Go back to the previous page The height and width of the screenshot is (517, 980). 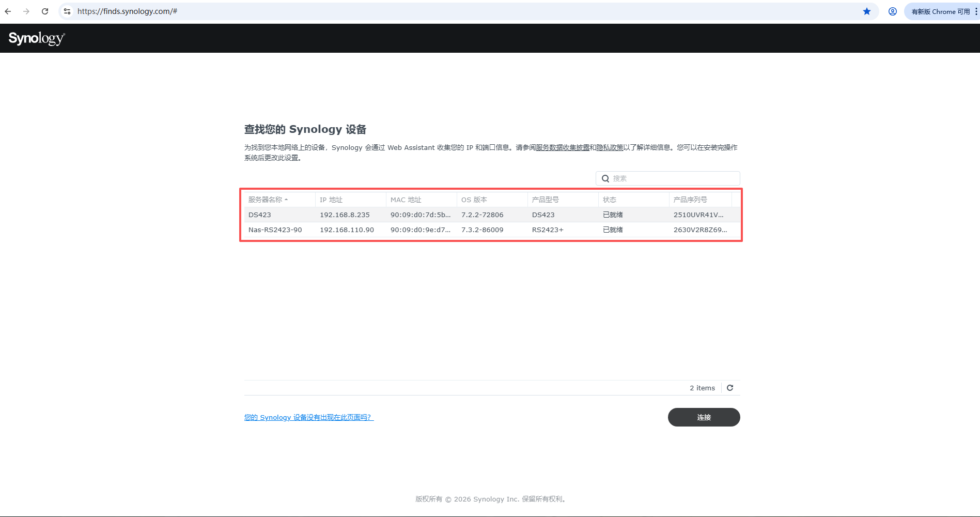(x=8, y=11)
